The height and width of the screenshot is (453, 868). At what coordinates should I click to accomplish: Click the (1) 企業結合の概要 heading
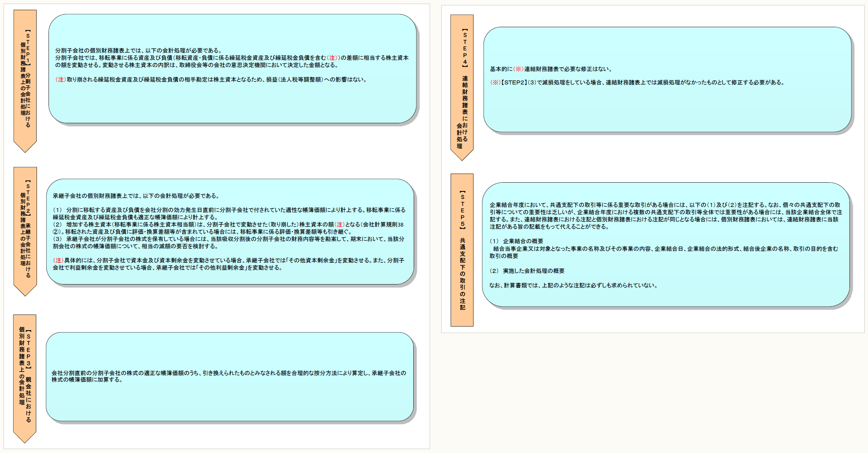[x=516, y=241]
